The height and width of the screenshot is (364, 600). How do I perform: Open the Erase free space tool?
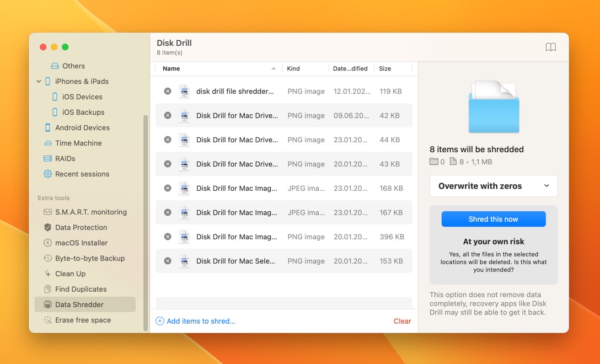click(x=77, y=320)
